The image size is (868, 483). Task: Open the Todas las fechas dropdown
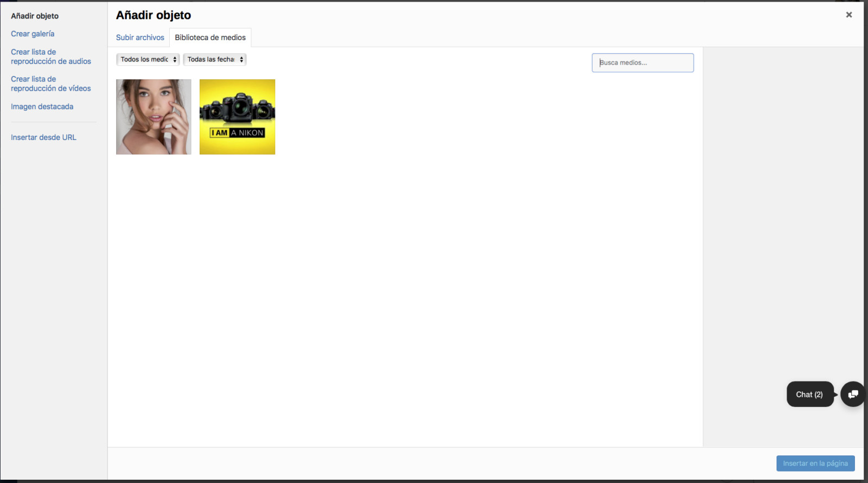[x=211, y=60]
